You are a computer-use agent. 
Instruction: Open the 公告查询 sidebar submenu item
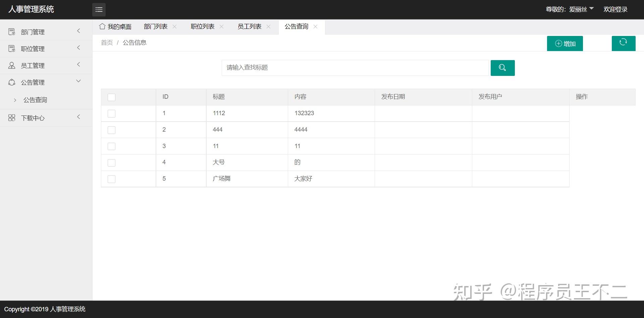[35, 100]
